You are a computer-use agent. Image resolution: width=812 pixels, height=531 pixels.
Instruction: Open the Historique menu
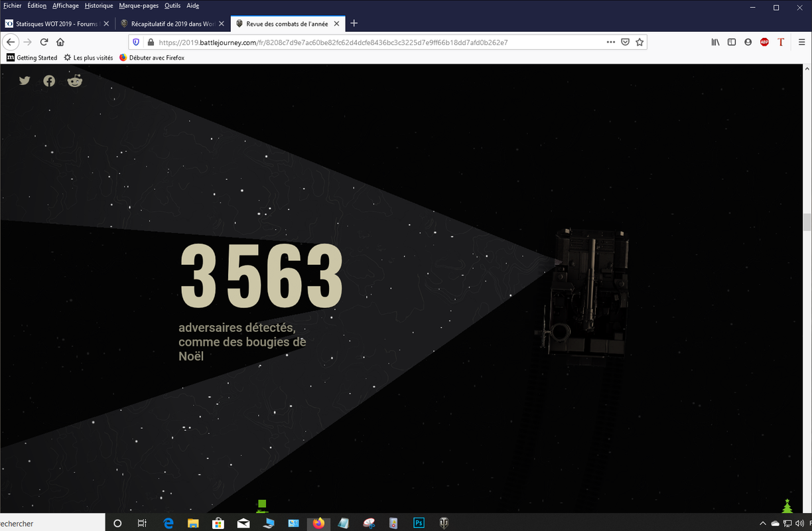[x=99, y=5]
